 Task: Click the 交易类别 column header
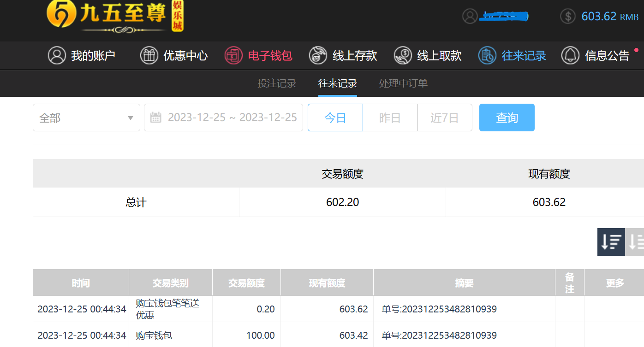tap(171, 282)
